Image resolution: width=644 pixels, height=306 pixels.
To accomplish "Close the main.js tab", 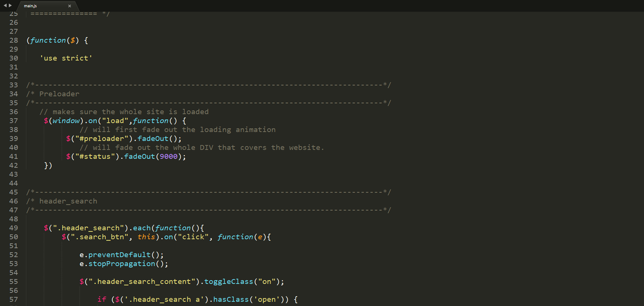I will 69,6.
